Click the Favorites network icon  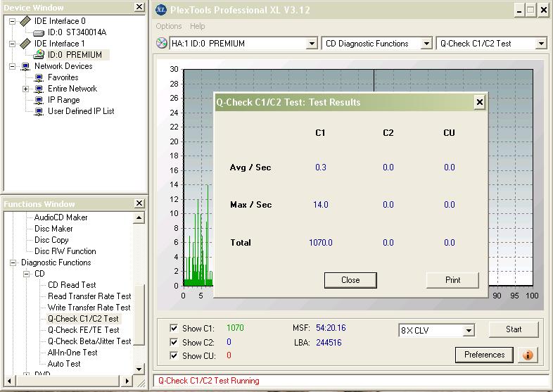39,77
